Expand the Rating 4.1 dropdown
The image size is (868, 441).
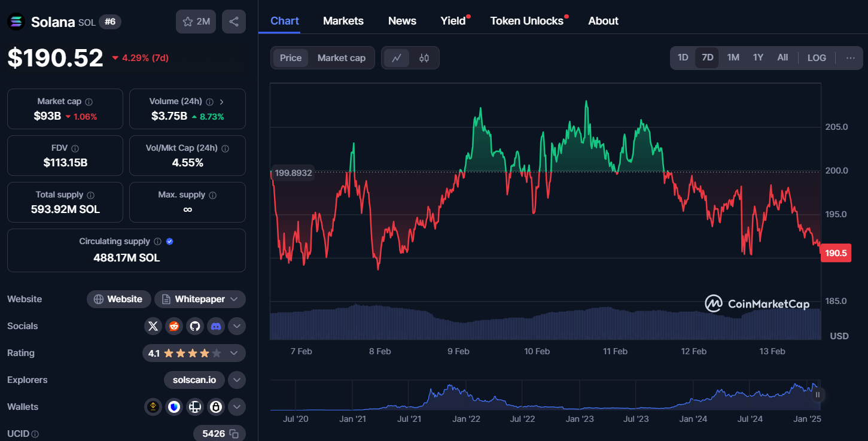(194, 353)
